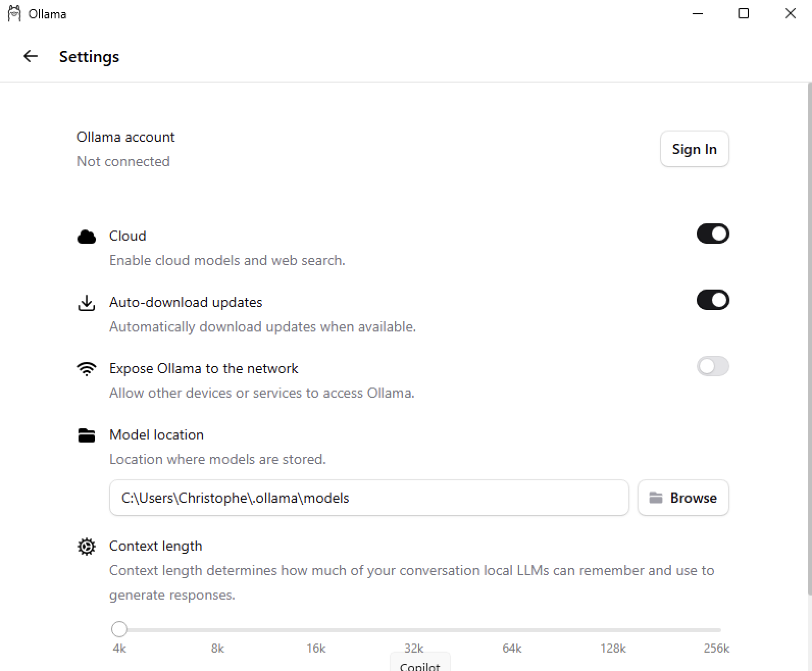Minimize the Ollama window
The image size is (812, 671).
698,14
